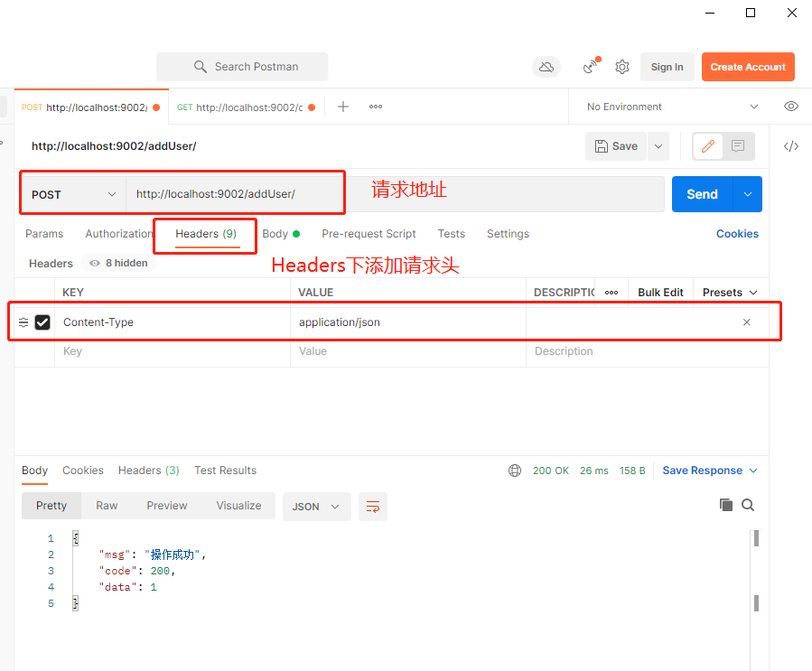Screen dimensions: 812x671
Task: Switch to the Raw response view
Action: click(x=107, y=506)
